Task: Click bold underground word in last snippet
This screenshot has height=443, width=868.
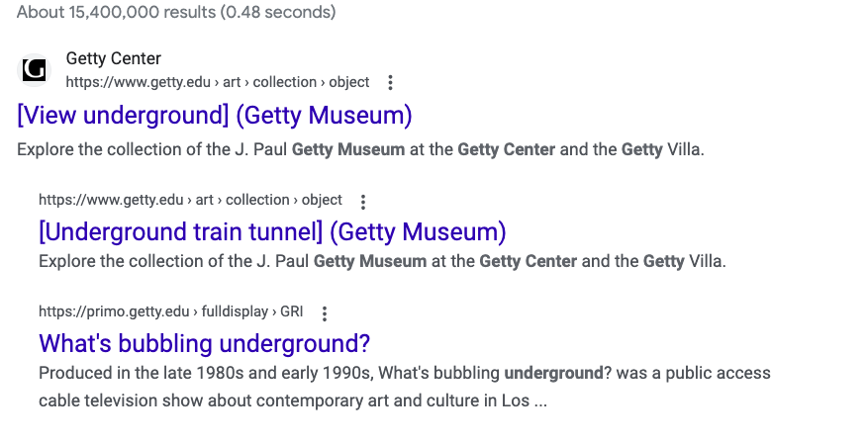Action: click(x=553, y=373)
